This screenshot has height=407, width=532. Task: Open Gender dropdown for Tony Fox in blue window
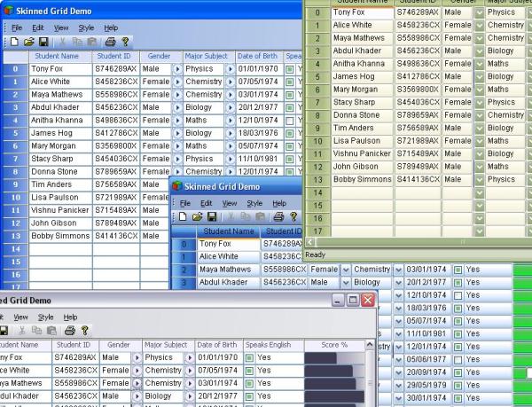(x=177, y=69)
